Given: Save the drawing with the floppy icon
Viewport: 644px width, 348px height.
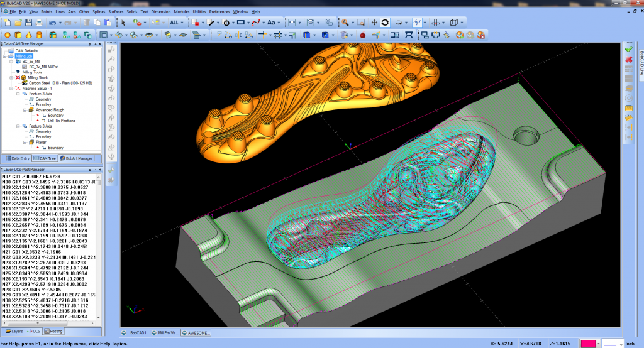Looking at the screenshot, I should point(28,23).
